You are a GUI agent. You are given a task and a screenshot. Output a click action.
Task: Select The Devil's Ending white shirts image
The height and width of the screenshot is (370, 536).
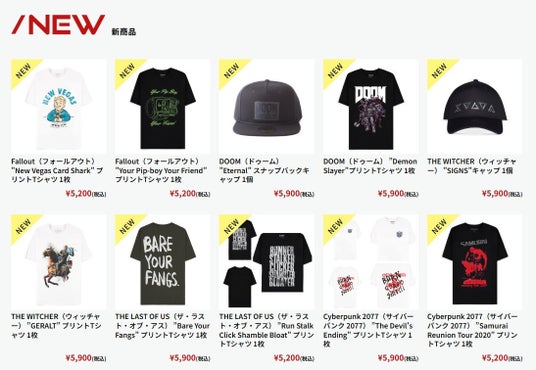(371, 262)
